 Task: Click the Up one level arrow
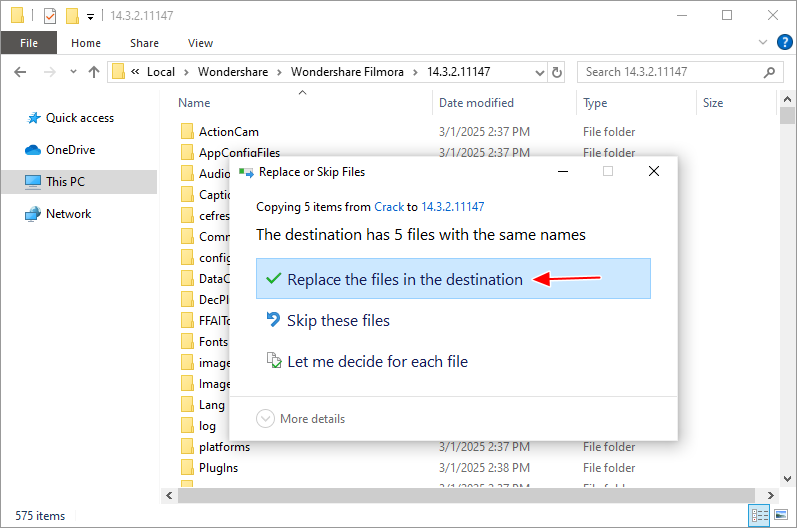point(94,72)
